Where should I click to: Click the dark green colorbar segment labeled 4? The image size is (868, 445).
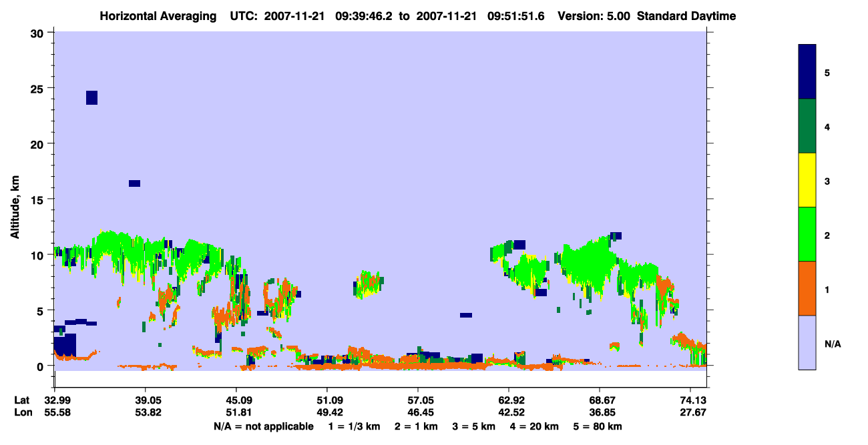pyautogui.click(x=807, y=126)
